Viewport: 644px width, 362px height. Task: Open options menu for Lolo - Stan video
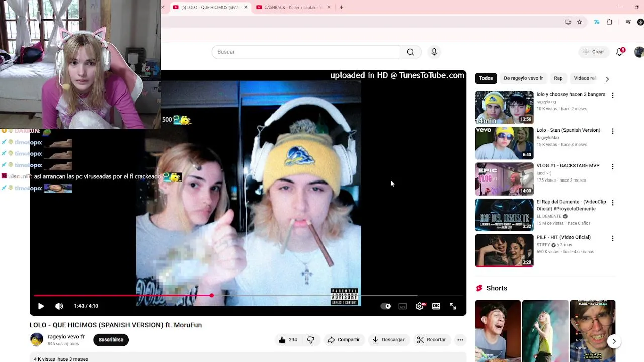coord(612,131)
